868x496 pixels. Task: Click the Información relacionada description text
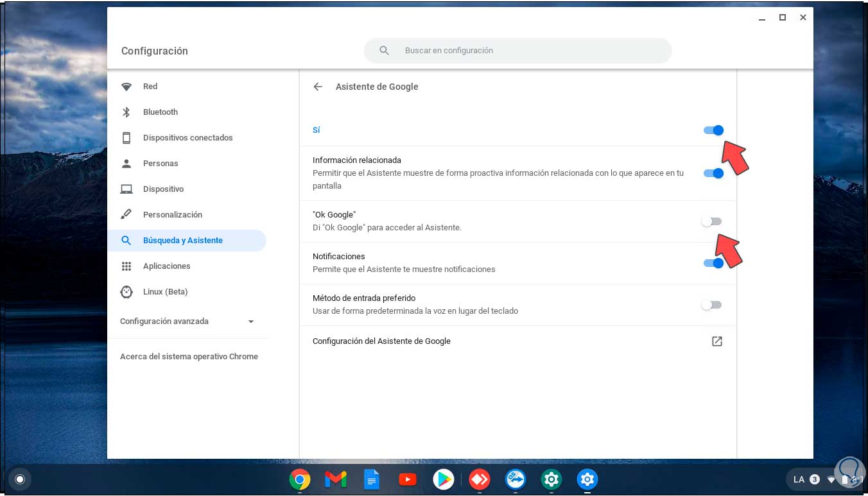coord(498,180)
